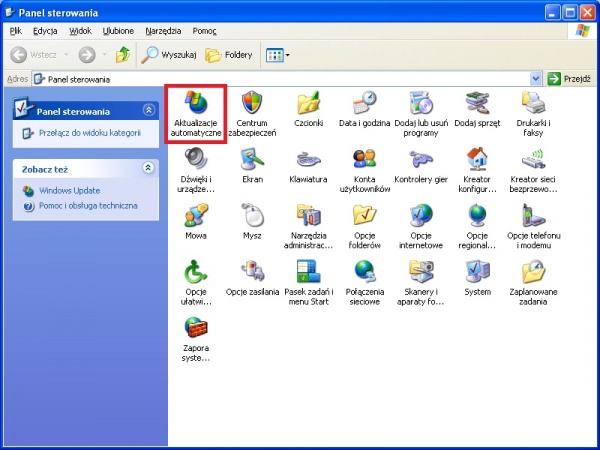Open the forward history dropdown arrow
The image size is (600, 450).
click(104, 55)
